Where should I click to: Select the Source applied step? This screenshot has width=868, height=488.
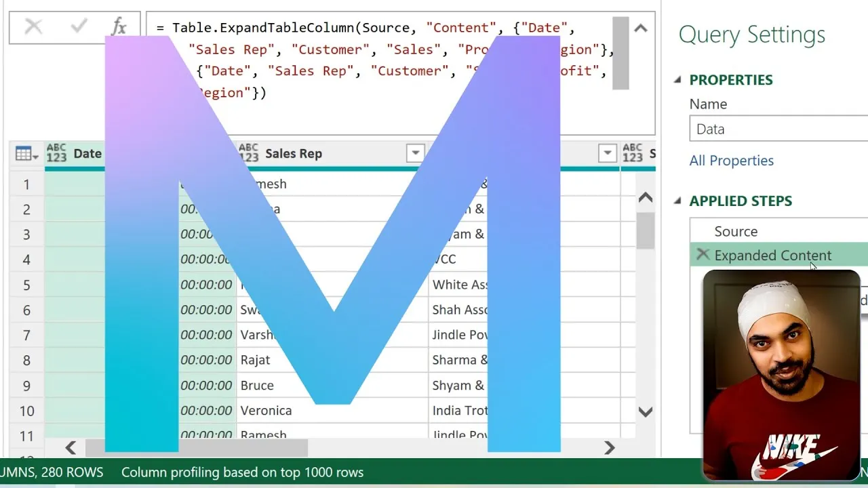(x=736, y=231)
